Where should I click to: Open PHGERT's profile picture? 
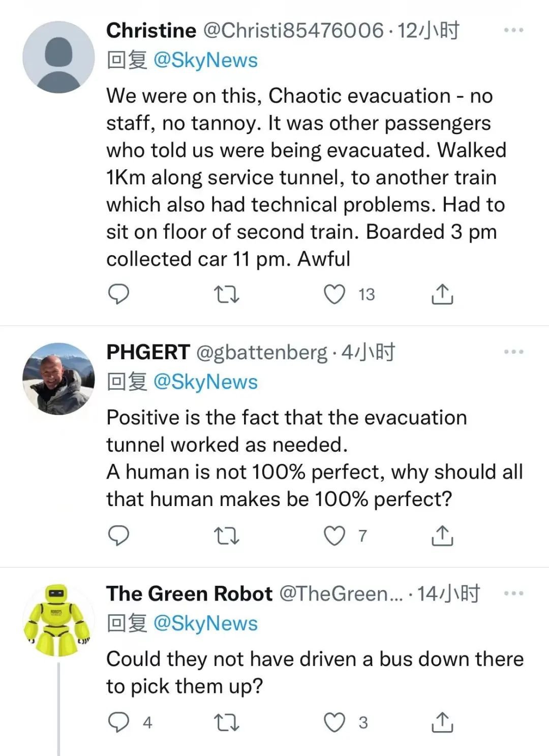point(58,379)
